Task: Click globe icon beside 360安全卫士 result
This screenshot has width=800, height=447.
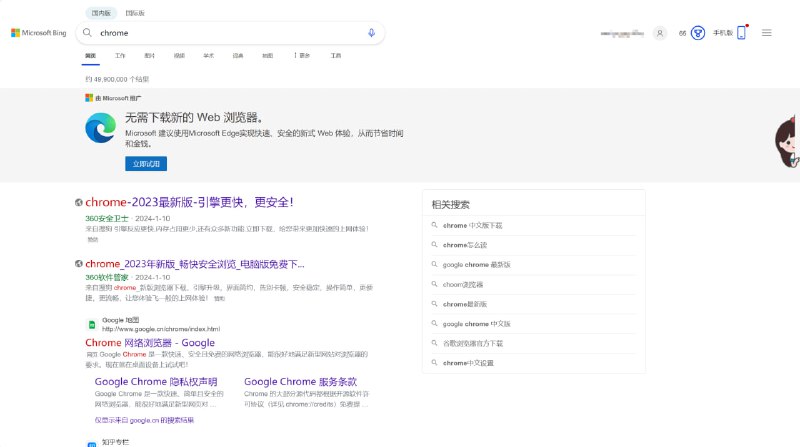Action: coord(79,203)
